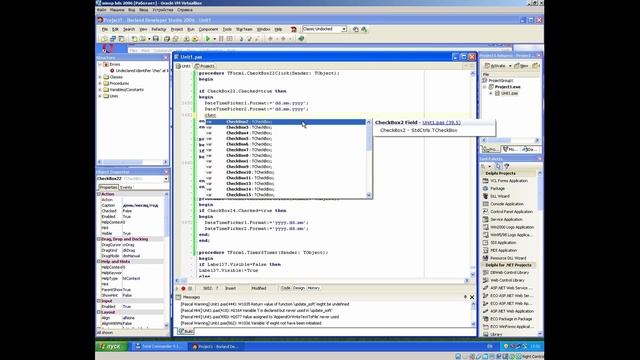640x360 pixels.
Task: Click the Project1 Borland taskbar button
Action: [x=216, y=347]
